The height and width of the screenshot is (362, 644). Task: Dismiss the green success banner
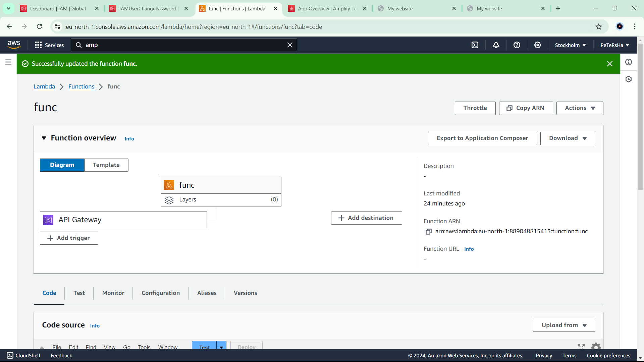point(610,64)
